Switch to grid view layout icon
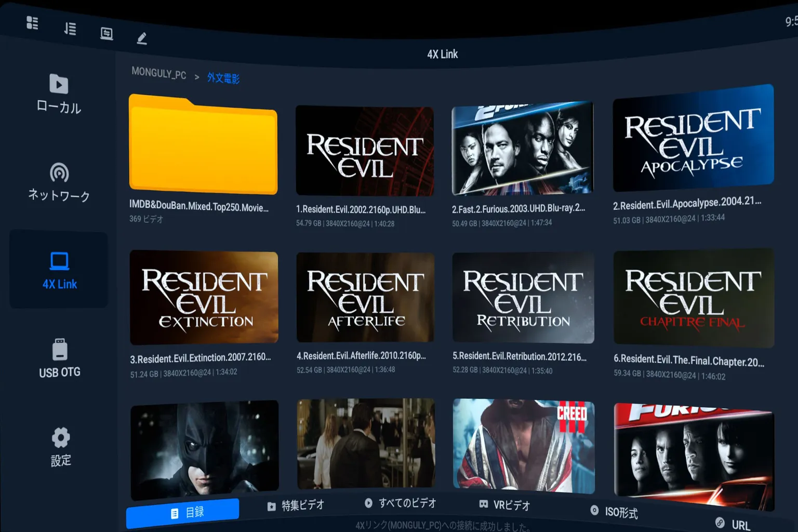The height and width of the screenshot is (532, 798). [32, 23]
